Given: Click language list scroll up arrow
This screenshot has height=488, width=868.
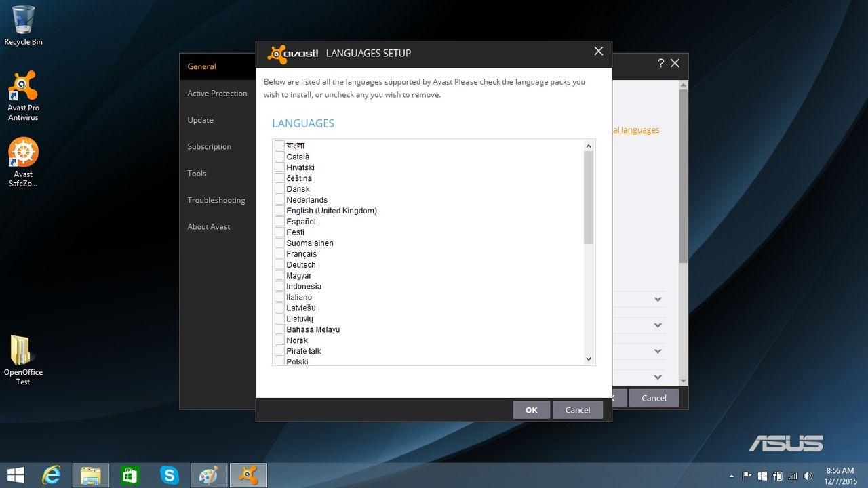Looking at the screenshot, I should tap(589, 146).
